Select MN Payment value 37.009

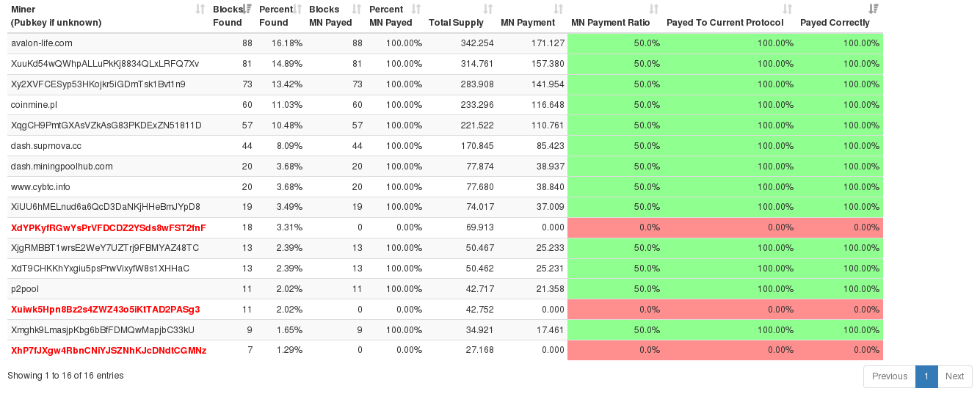point(550,208)
